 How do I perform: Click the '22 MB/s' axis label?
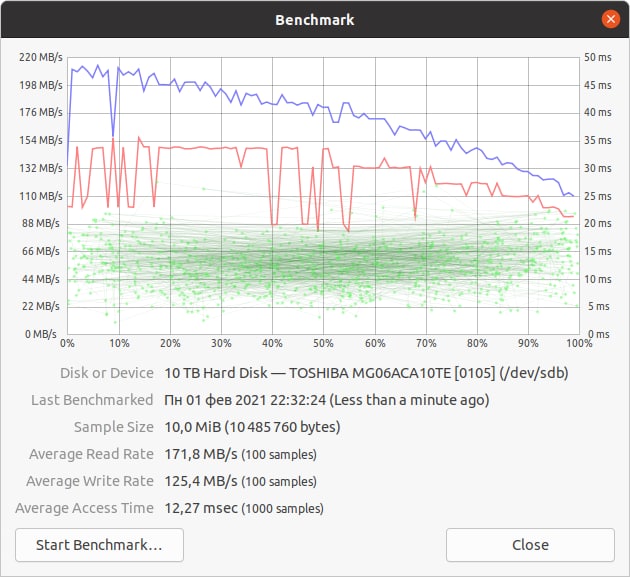pos(41,306)
